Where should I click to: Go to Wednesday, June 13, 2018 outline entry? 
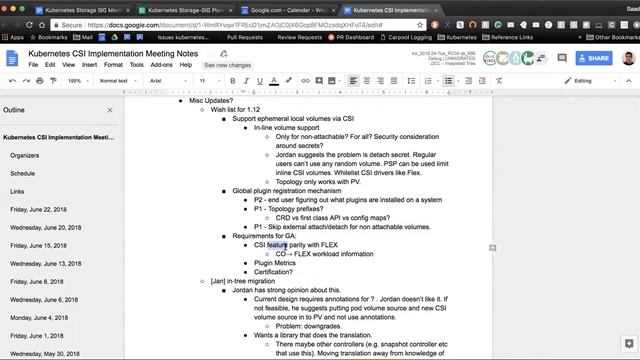[45, 264]
